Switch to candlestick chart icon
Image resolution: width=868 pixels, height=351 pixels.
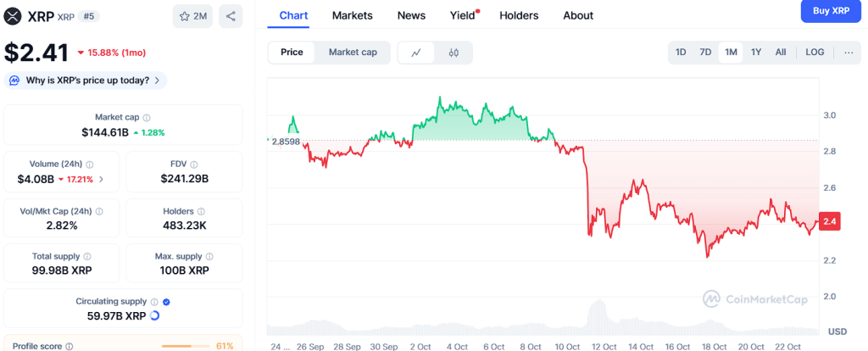(x=453, y=53)
